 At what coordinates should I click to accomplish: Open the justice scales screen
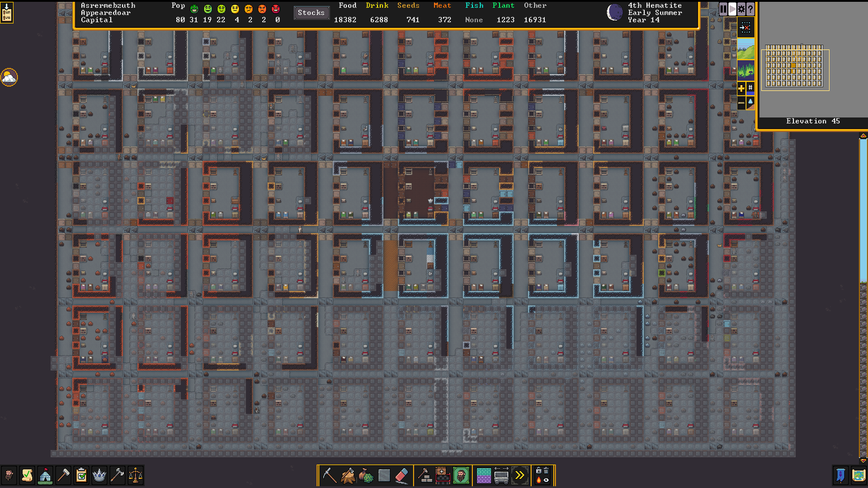(135, 475)
